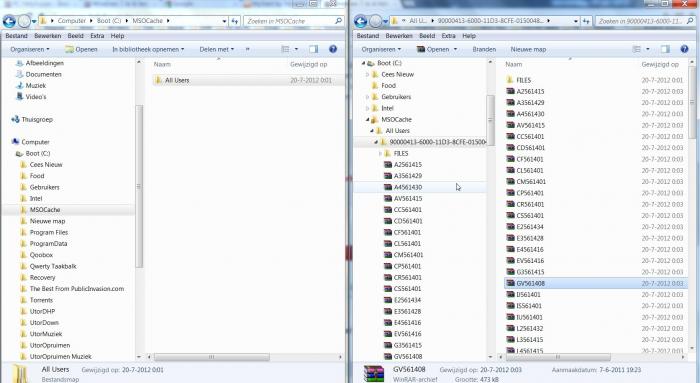The width and height of the screenshot is (700, 383).
Task: Click the Thuisgroep icon in the navigation pane
Action: tap(15, 119)
